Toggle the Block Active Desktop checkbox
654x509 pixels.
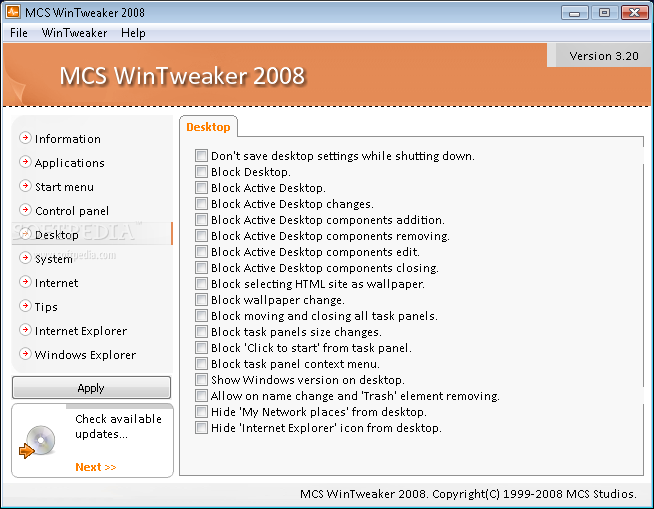pyautogui.click(x=201, y=187)
